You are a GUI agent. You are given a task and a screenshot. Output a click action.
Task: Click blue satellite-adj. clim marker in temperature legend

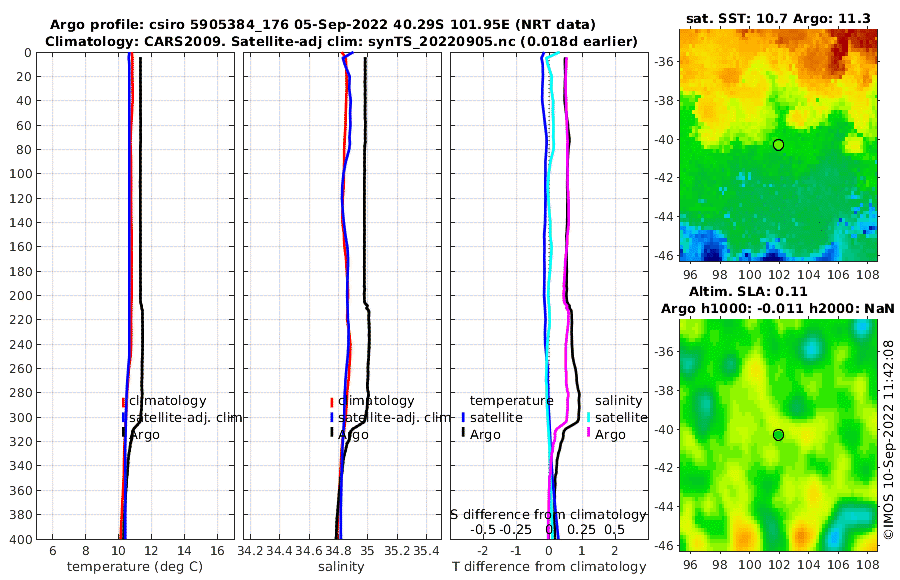tap(123, 417)
